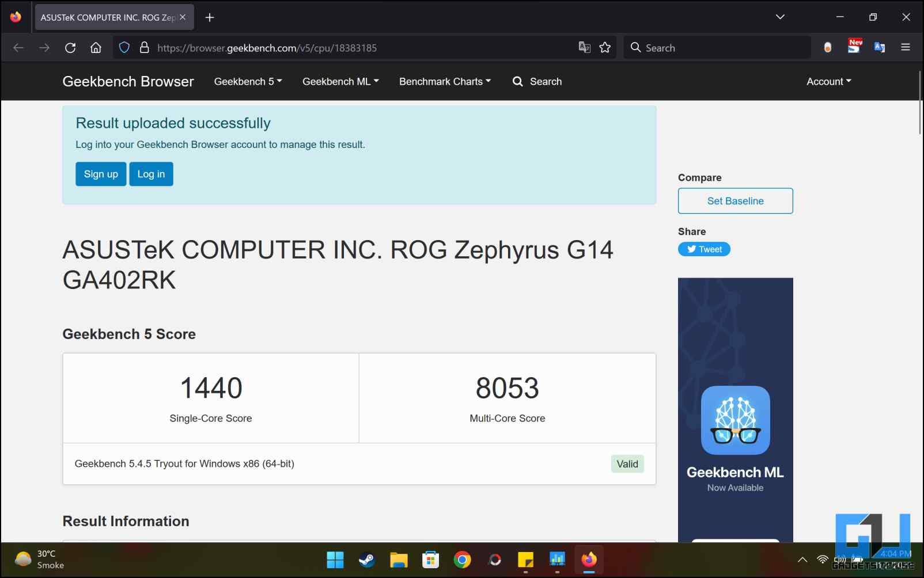
Task: Show hidden system tray icons
Action: [802, 560]
